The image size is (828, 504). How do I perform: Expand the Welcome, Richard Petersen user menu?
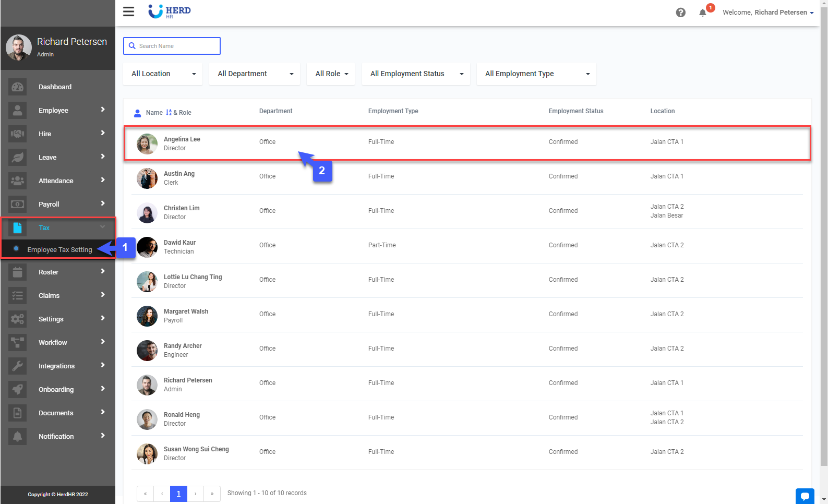click(767, 13)
